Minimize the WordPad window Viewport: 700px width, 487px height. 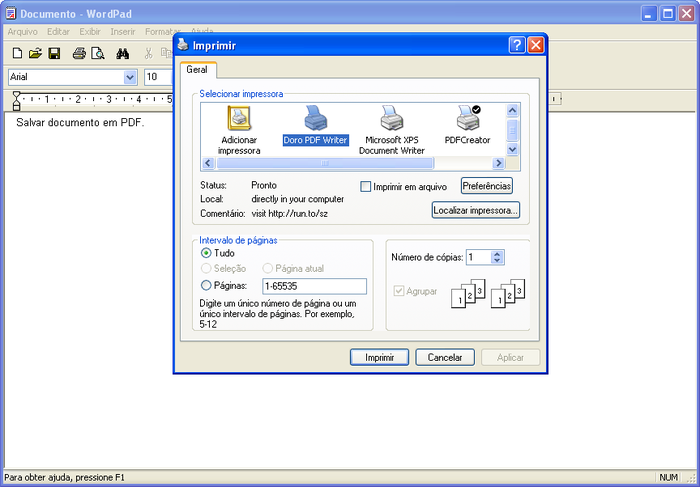tap(649, 13)
